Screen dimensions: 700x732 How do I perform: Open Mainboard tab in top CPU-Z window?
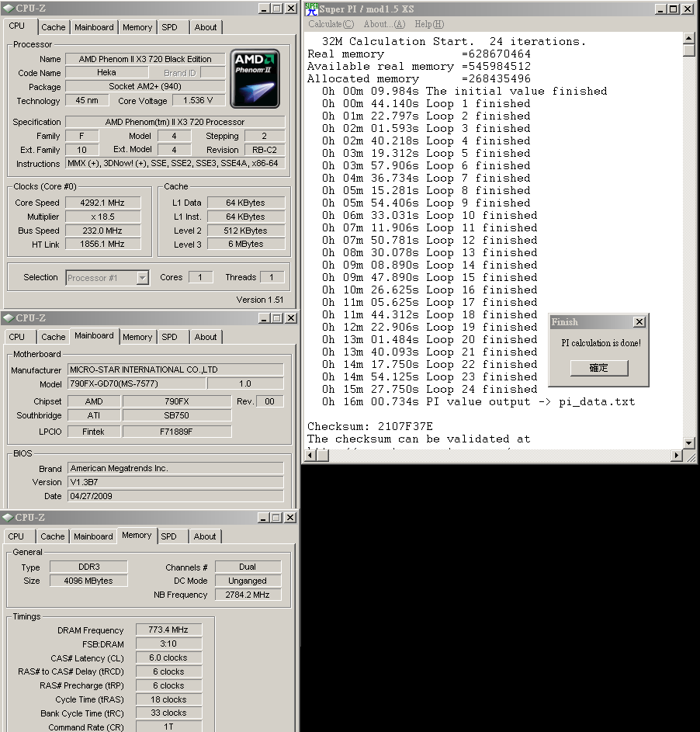[94, 27]
